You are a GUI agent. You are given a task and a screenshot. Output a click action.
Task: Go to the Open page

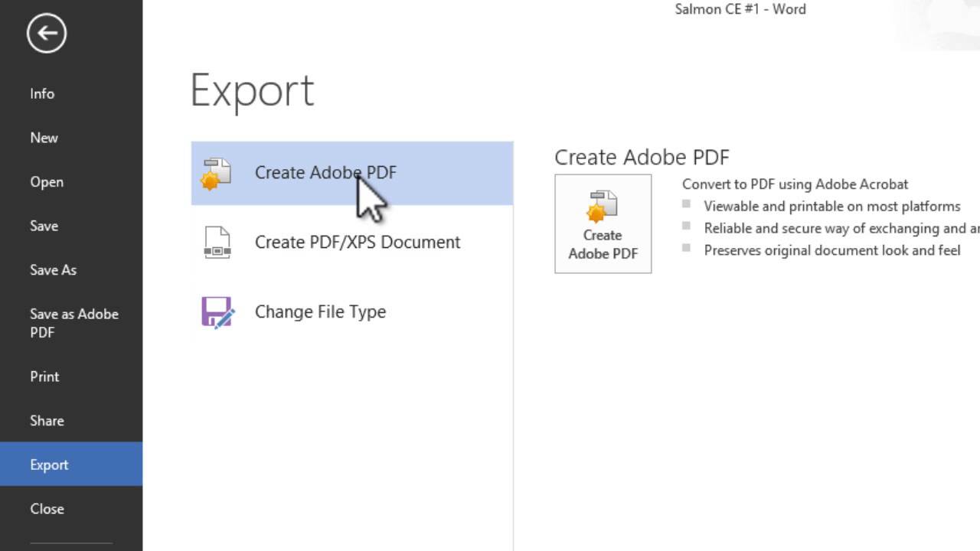[x=47, y=182]
